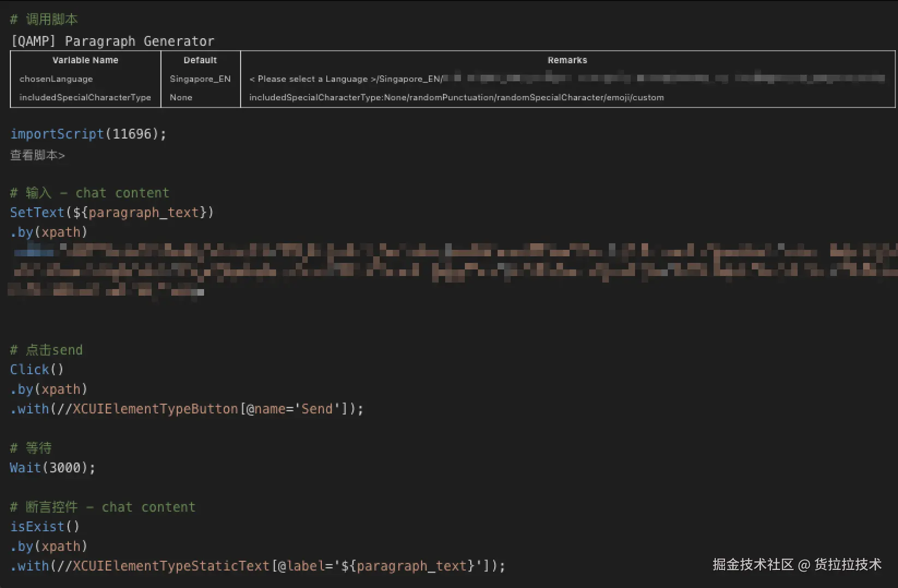The width and height of the screenshot is (898, 588).
Task: Click the importScript(11696); line
Action: (88, 134)
